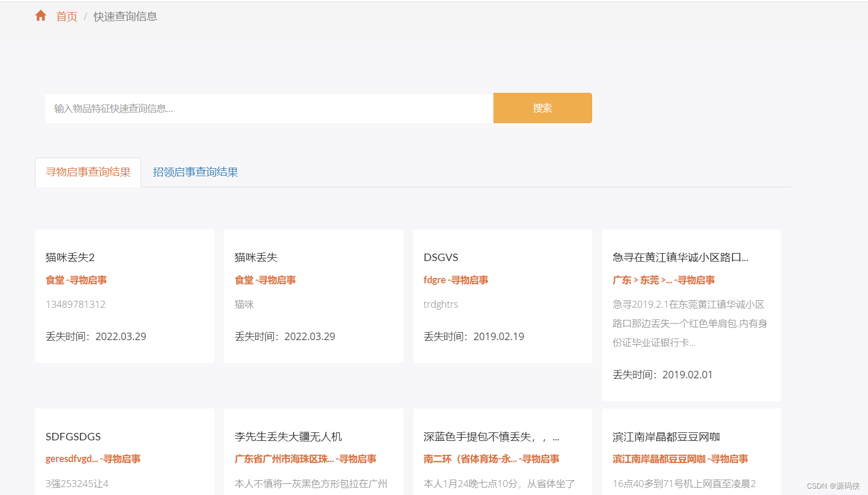Click description 本人1月24晚七点10分
Screen dimensions: 868x495
[499, 483]
